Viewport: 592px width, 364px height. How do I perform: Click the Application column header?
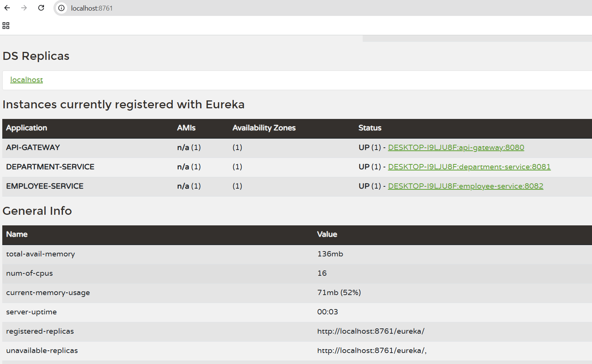27,128
